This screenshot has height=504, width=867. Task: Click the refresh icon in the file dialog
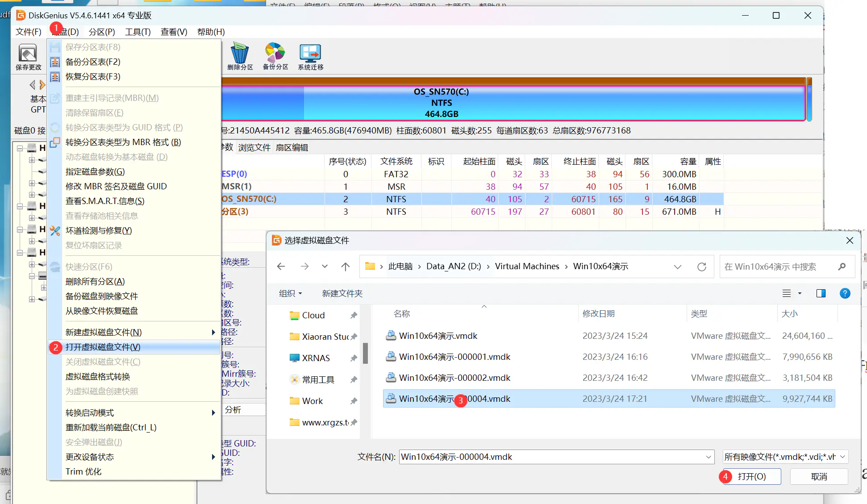click(x=702, y=267)
